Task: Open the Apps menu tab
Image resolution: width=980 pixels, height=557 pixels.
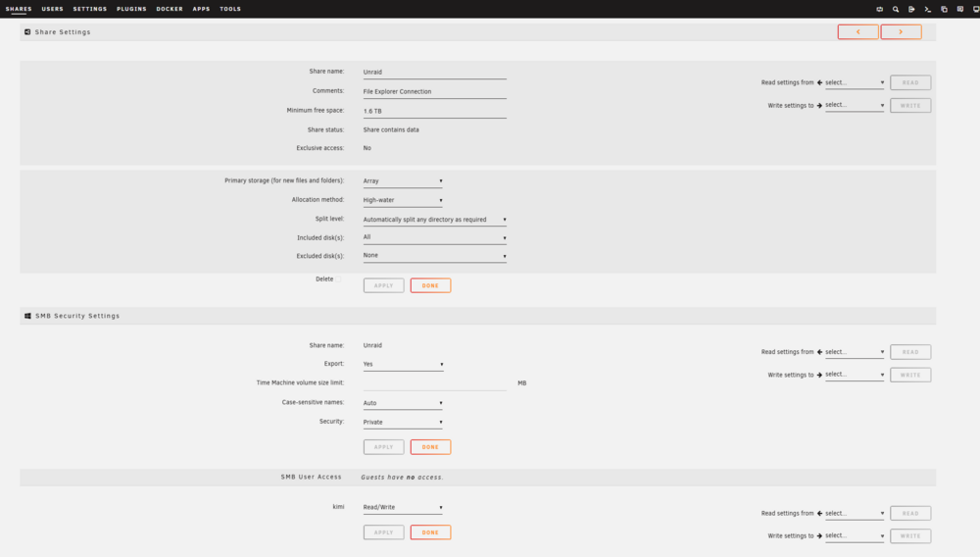Action: (x=201, y=10)
